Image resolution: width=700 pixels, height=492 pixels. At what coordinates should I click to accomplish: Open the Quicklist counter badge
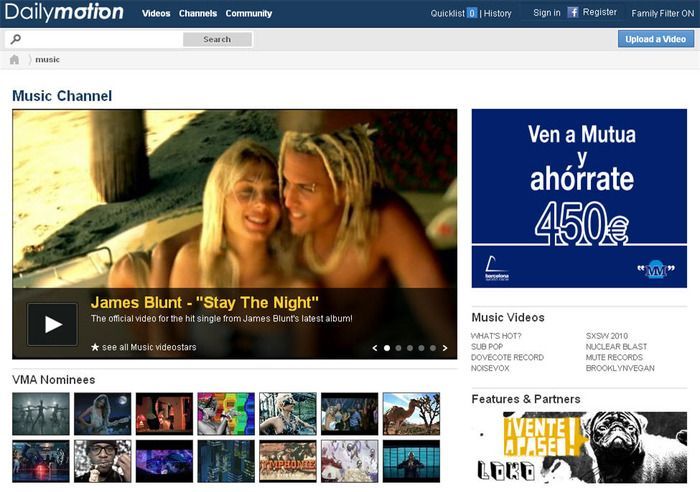pos(472,13)
